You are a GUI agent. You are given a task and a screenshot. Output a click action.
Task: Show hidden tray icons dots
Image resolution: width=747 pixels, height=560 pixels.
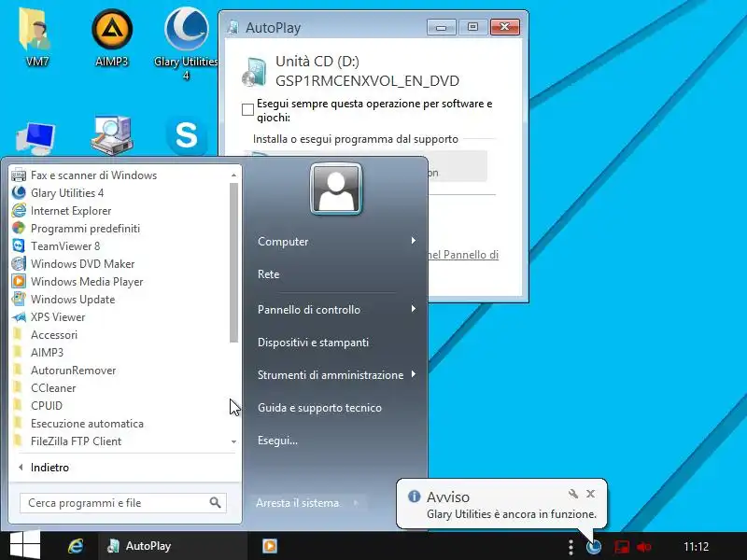pyautogui.click(x=571, y=546)
